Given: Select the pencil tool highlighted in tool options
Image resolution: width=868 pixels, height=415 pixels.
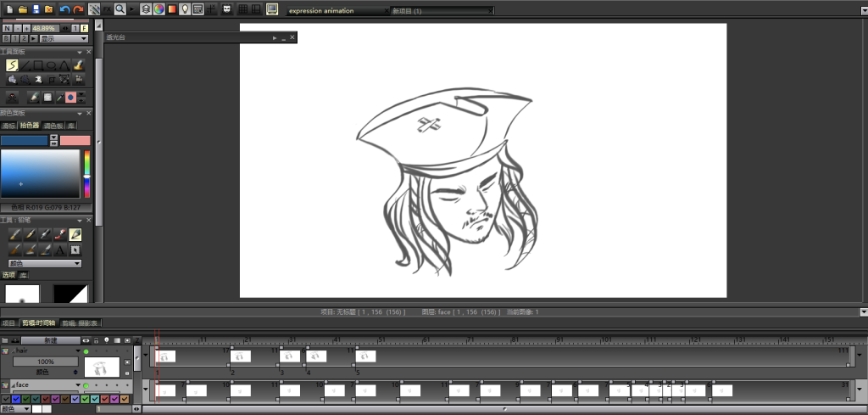Looking at the screenshot, I should coord(75,234).
